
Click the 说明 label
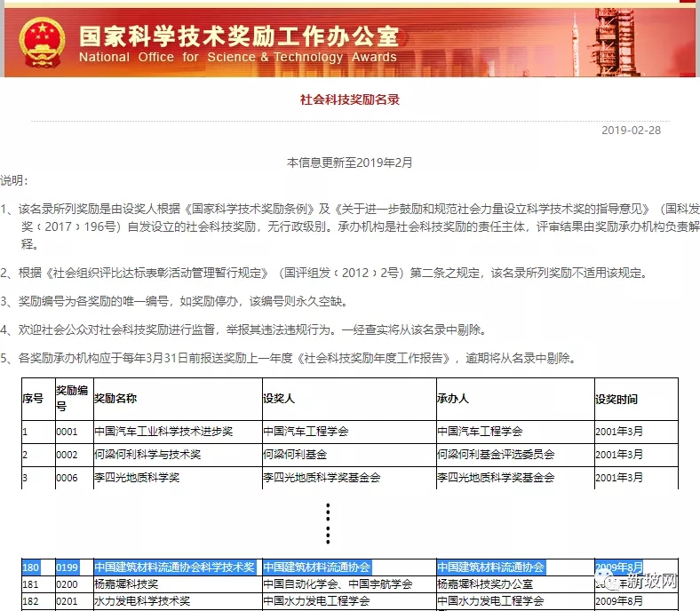coord(14,181)
